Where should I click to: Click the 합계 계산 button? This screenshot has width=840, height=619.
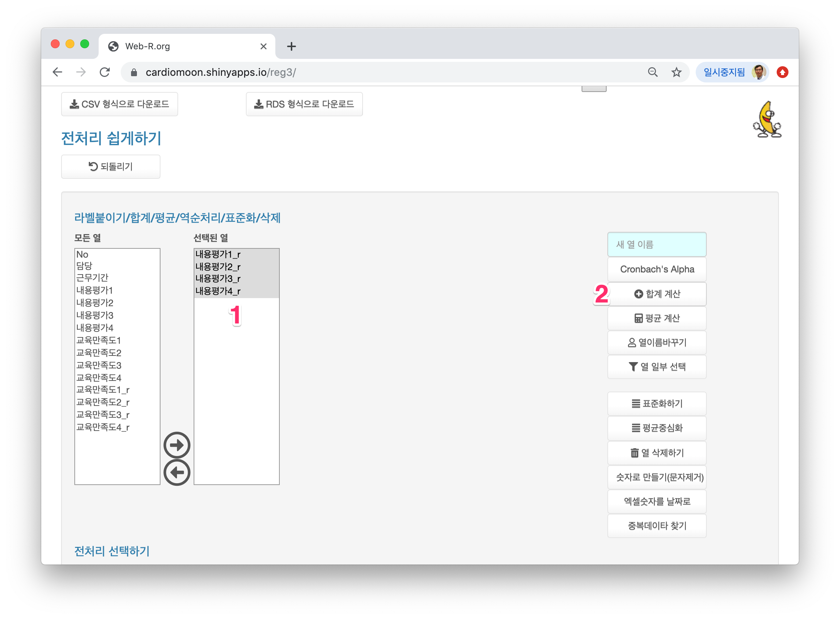pyautogui.click(x=656, y=294)
